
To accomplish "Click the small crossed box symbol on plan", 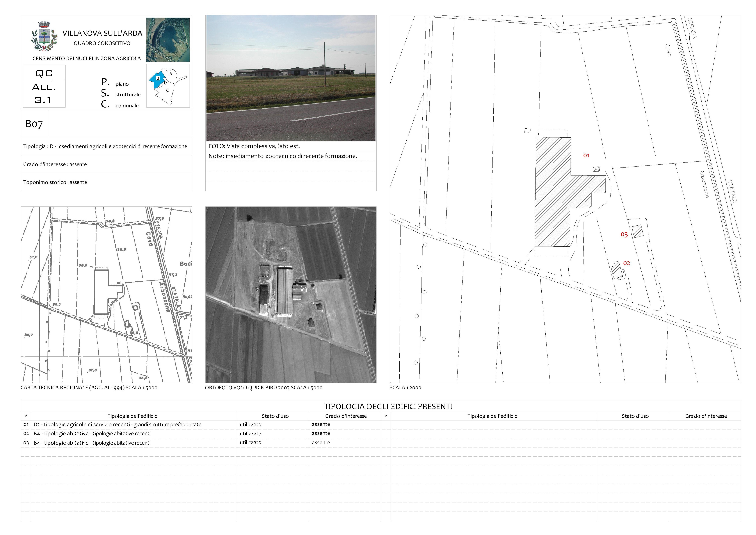I will pyautogui.click(x=596, y=169).
